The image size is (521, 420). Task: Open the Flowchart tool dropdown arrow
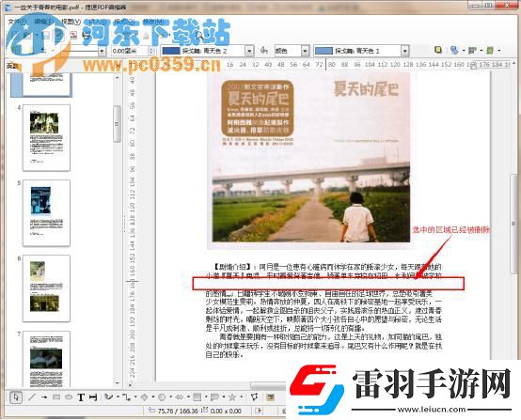point(206,397)
